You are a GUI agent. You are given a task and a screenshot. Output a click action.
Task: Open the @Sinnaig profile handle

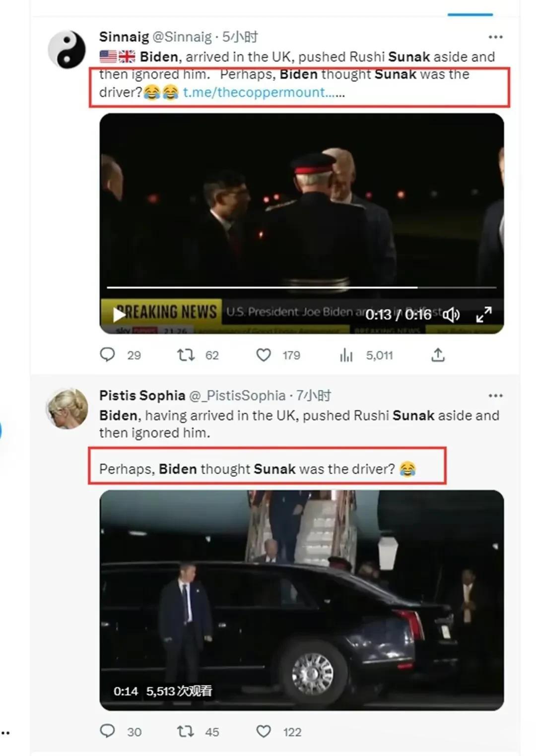182,37
